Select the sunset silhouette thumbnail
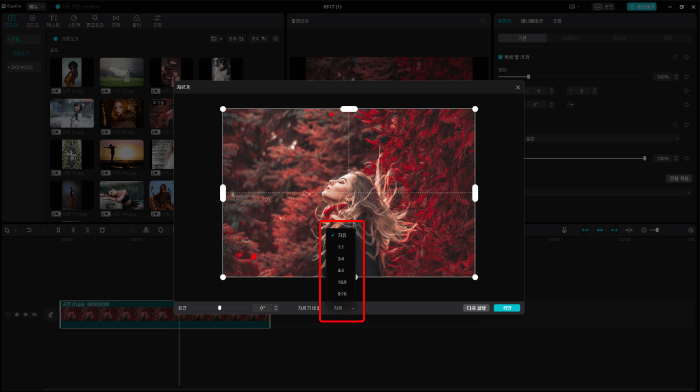This screenshot has height=392, width=700. (x=122, y=154)
